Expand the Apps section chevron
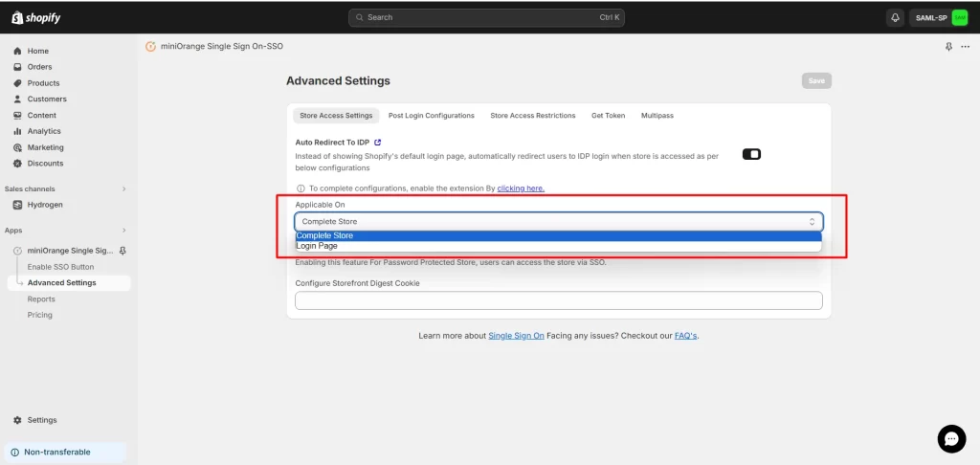 [123, 231]
